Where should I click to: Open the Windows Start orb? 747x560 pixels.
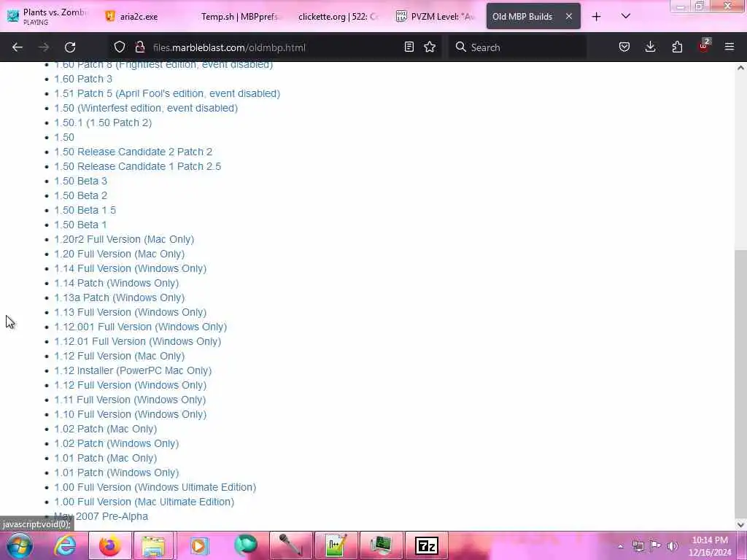[x=20, y=545]
